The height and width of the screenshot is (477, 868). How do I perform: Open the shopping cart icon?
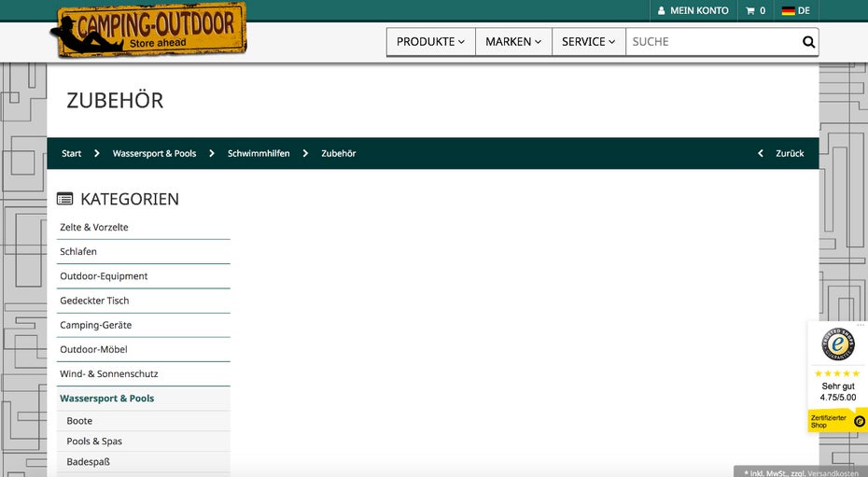tap(749, 11)
